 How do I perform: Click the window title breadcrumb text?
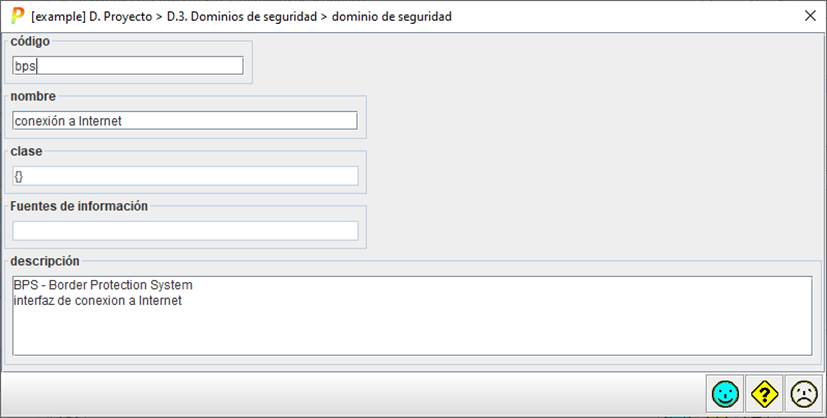tap(241, 16)
